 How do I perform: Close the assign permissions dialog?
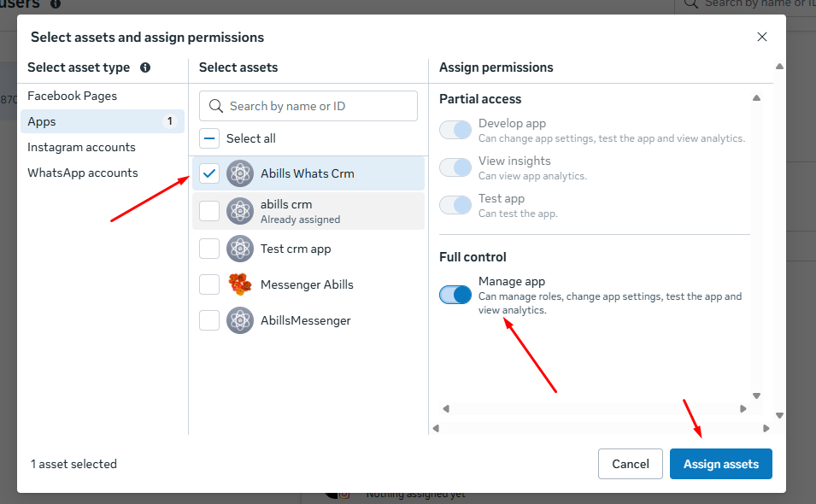pos(762,37)
